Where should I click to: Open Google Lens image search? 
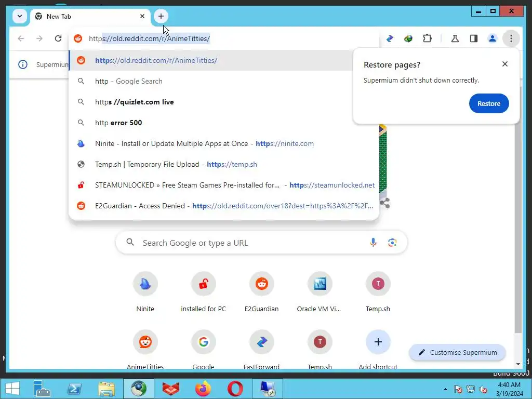pos(392,242)
